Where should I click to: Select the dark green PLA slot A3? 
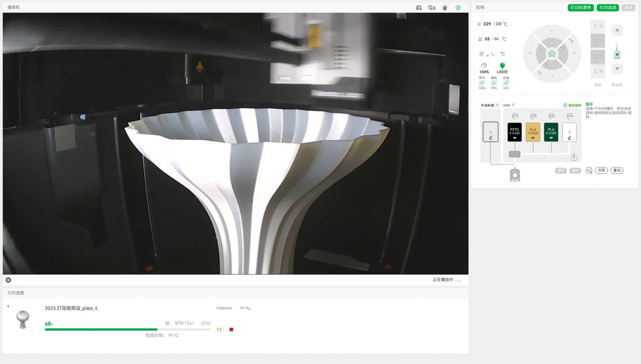551,132
